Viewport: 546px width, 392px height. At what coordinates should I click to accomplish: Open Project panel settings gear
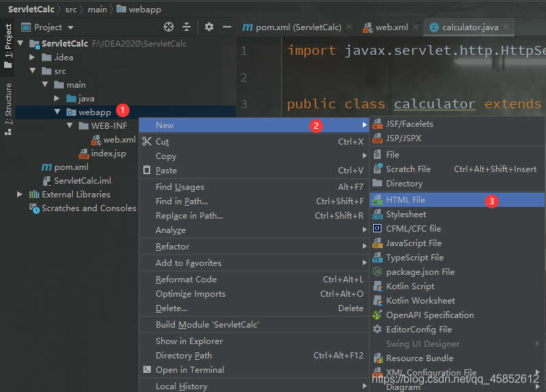point(209,27)
